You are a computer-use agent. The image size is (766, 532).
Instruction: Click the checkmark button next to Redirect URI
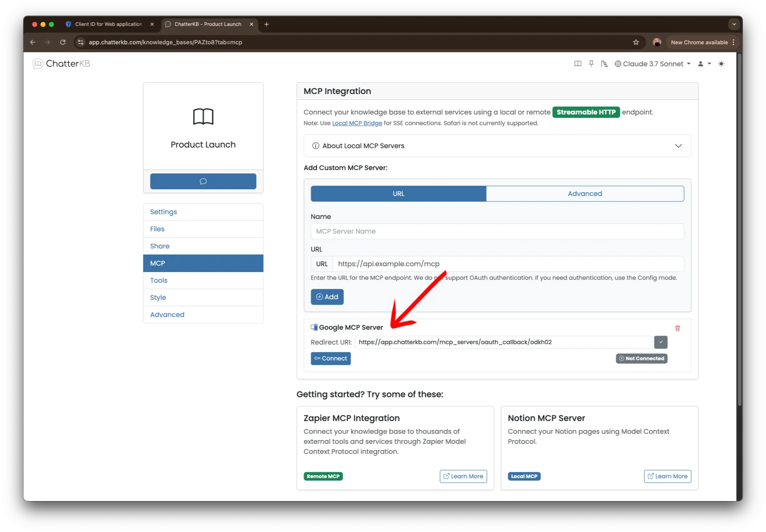click(x=661, y=342)
